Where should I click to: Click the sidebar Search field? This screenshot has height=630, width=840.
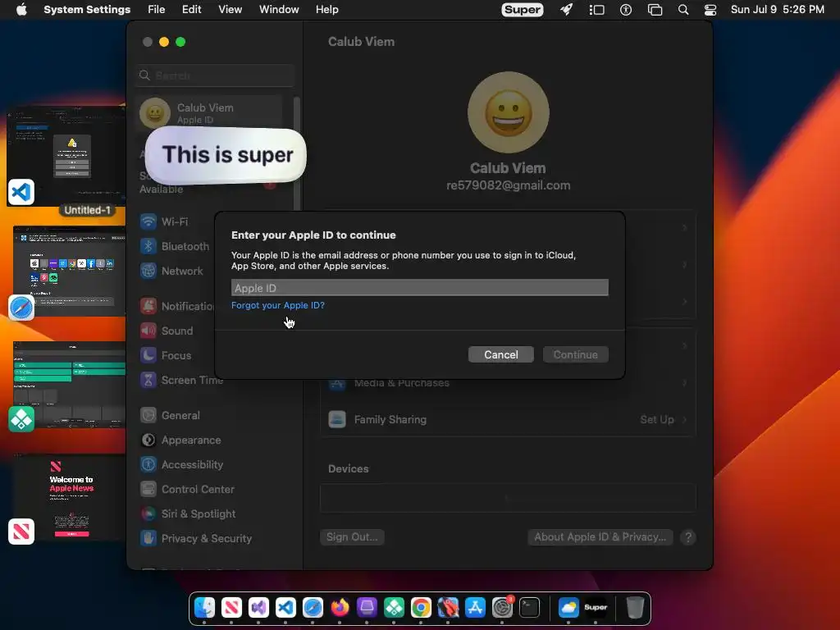click(x=215, y=75)
